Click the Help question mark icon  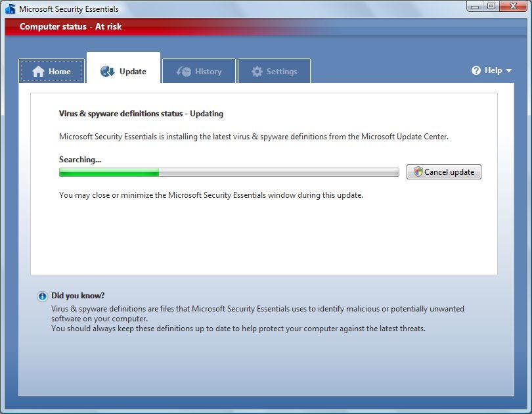pyautogui.click(x=476, y=70)
